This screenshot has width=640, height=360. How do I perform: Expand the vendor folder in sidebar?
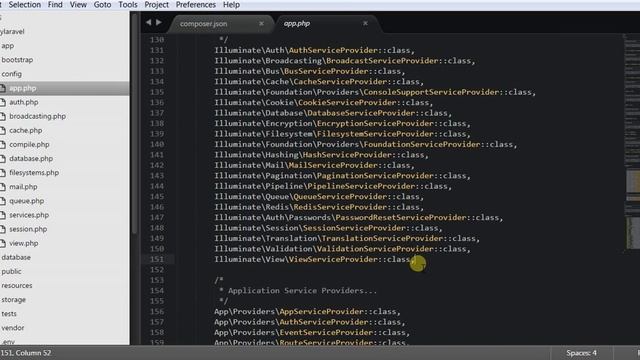(x=13, y=328)
